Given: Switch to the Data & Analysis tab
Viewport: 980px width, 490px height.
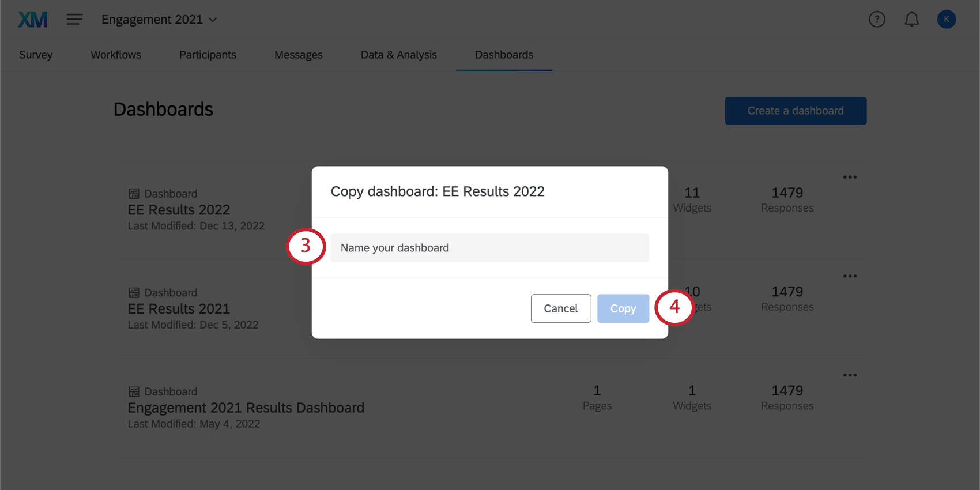Looking at the screenshot, I should point(398,55).
